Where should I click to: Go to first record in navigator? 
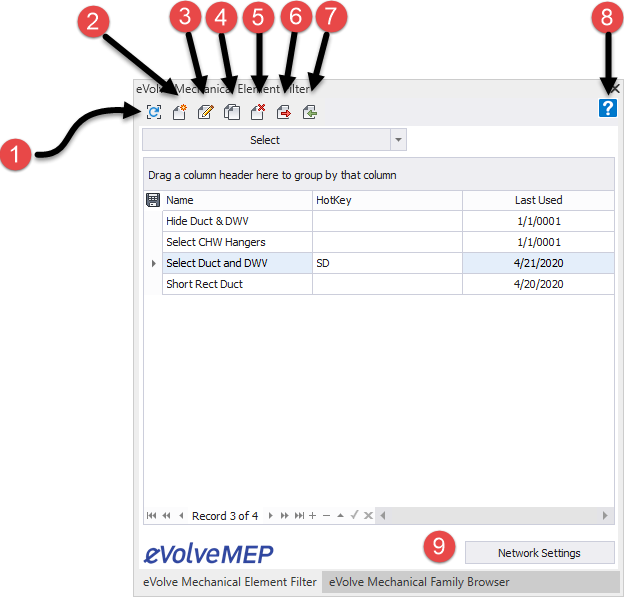(151, 516)
